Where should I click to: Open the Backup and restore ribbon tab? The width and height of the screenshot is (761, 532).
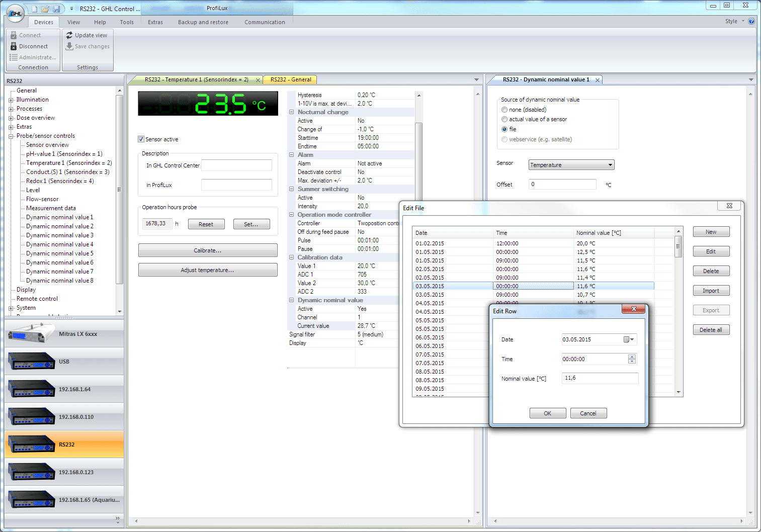tap(203, 22)
